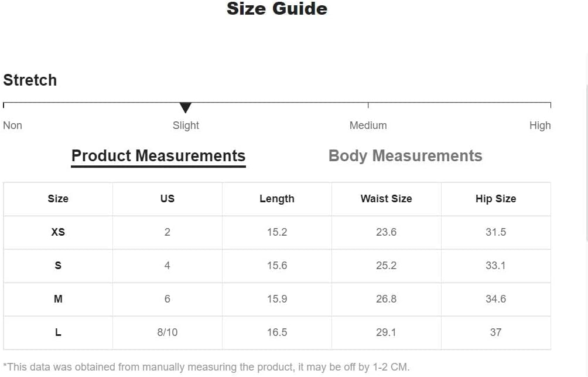Click the Non stretch label

(x=12, y=125)
